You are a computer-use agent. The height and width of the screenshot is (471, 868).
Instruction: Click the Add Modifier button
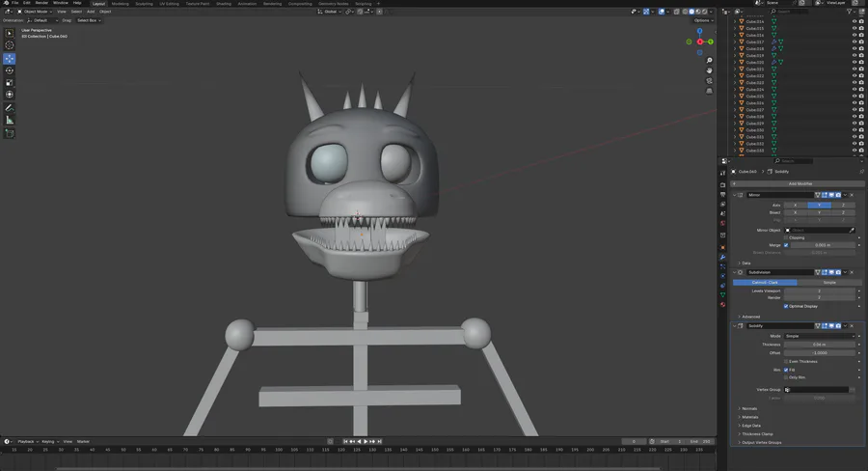[x=798, y=183]
